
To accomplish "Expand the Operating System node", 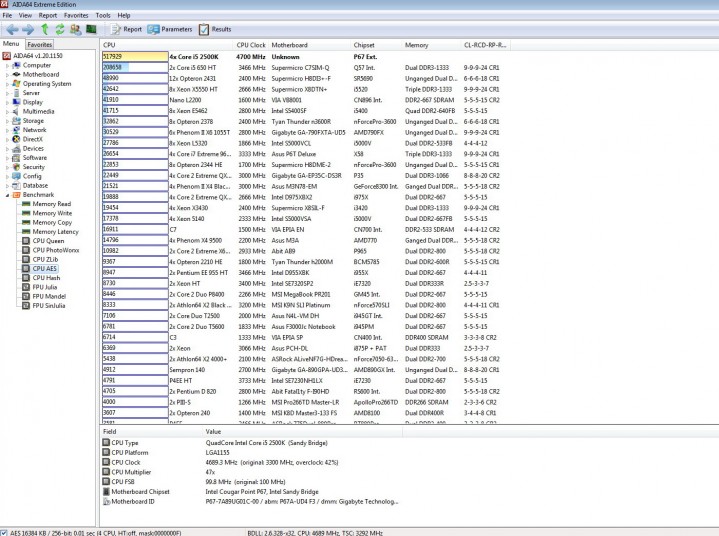I will pos(7,84).
